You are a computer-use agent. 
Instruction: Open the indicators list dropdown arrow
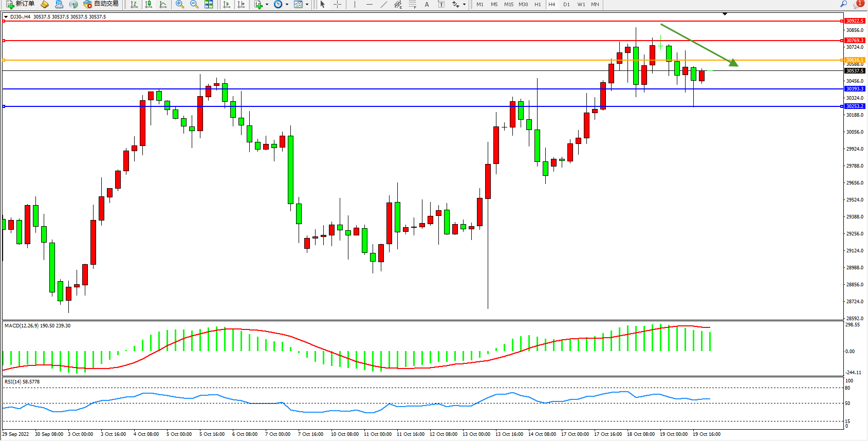coord(267,4)
